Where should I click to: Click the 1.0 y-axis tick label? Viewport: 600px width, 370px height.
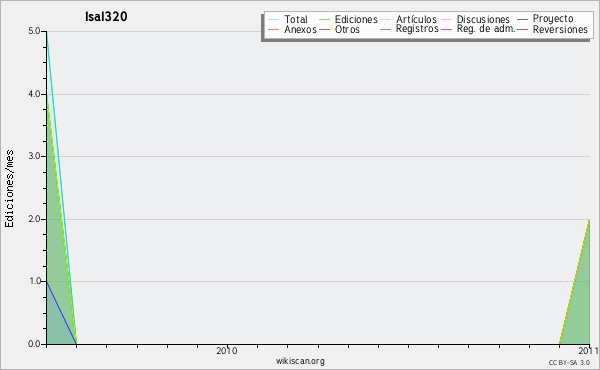pos(35,281)
